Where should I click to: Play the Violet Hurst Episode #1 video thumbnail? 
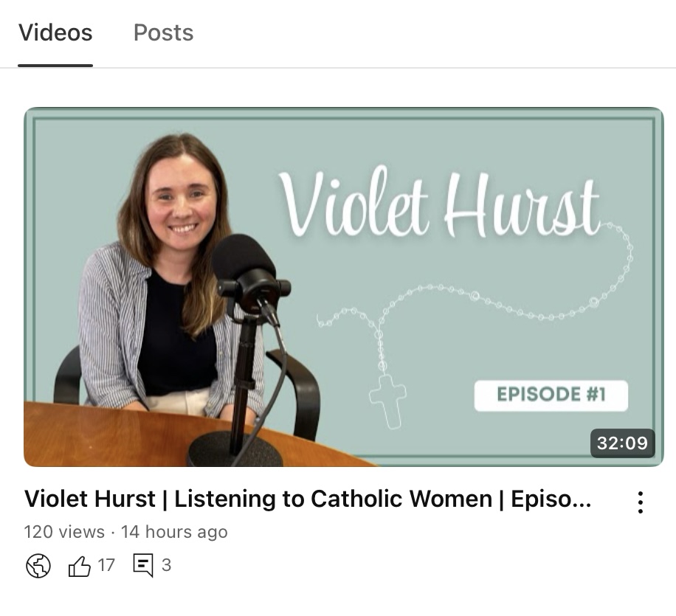(344, 287)
